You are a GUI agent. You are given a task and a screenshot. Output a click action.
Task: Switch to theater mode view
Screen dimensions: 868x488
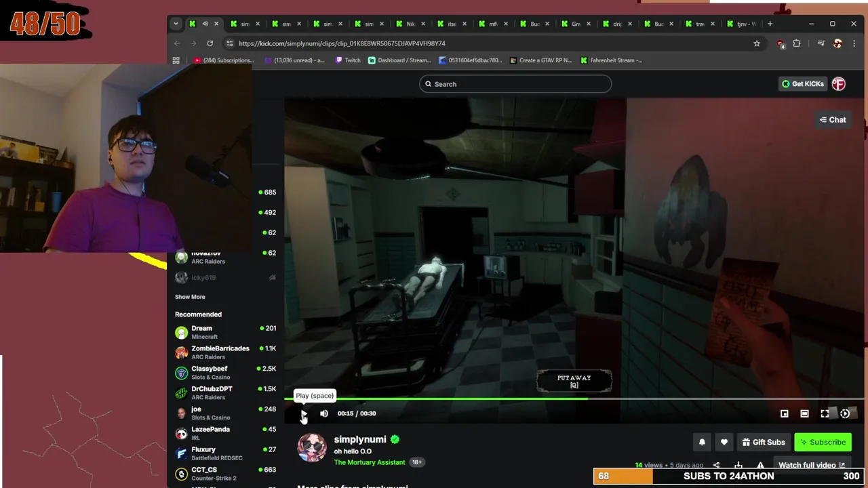click(x=804, y=413)
